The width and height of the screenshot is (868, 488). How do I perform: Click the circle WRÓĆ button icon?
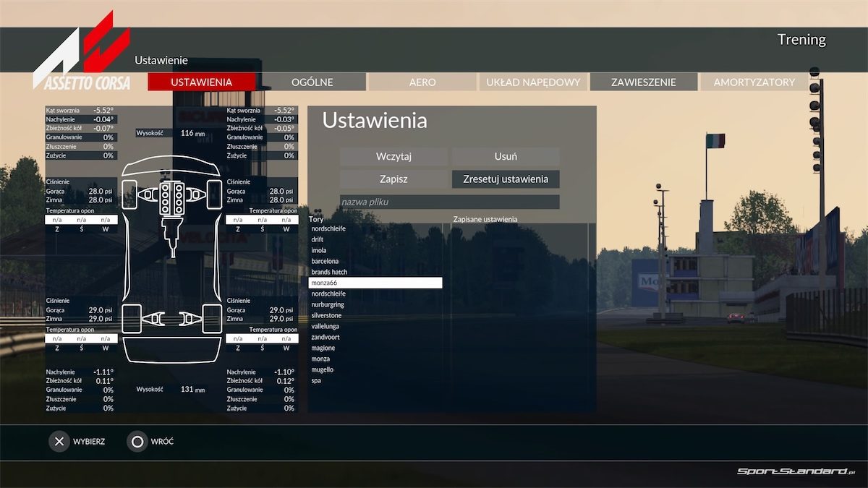137,441
